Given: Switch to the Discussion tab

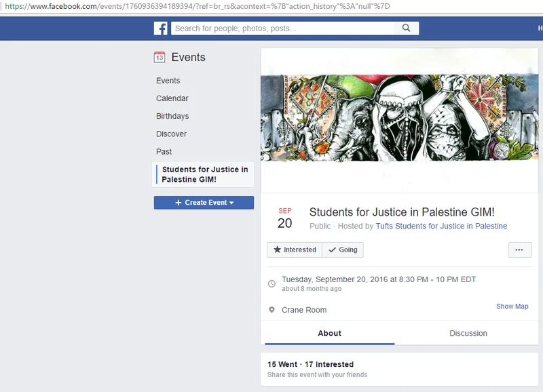Looking at the screenshot, I should click(468, 333).
